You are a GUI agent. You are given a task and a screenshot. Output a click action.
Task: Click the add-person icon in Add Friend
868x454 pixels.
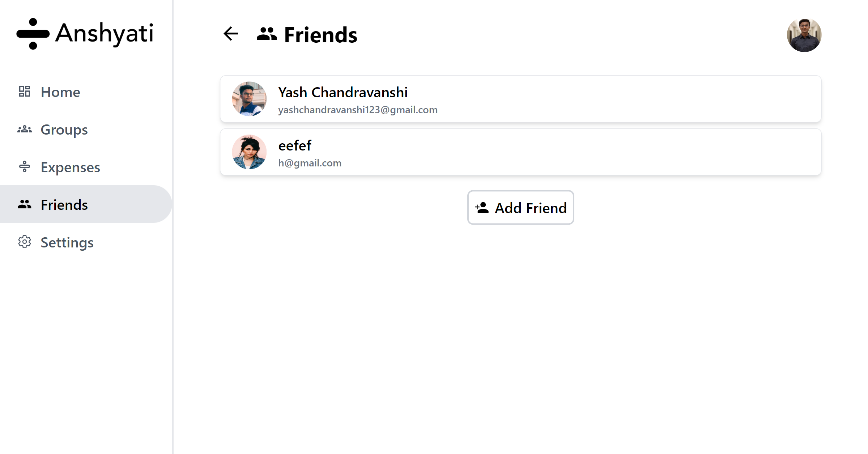click(482, 208)
